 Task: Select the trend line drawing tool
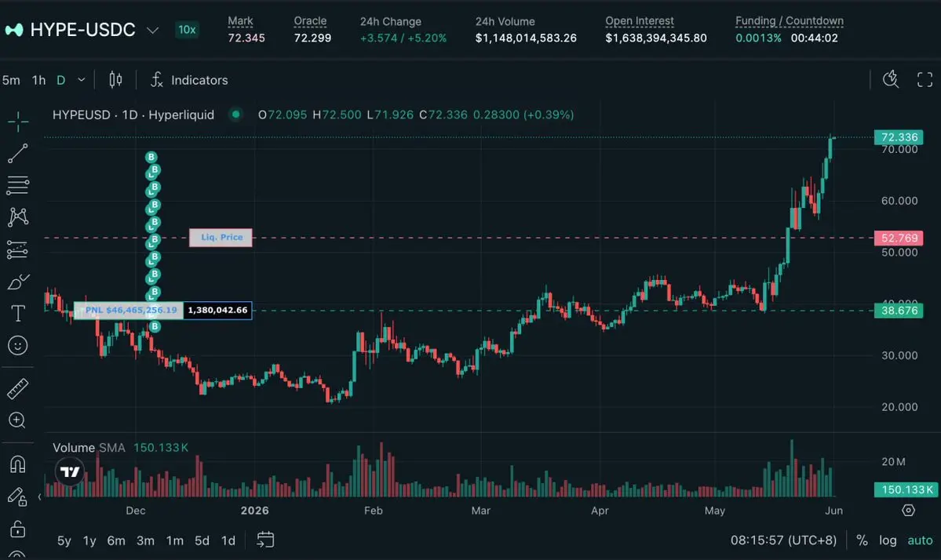click(x=17, y=154)
